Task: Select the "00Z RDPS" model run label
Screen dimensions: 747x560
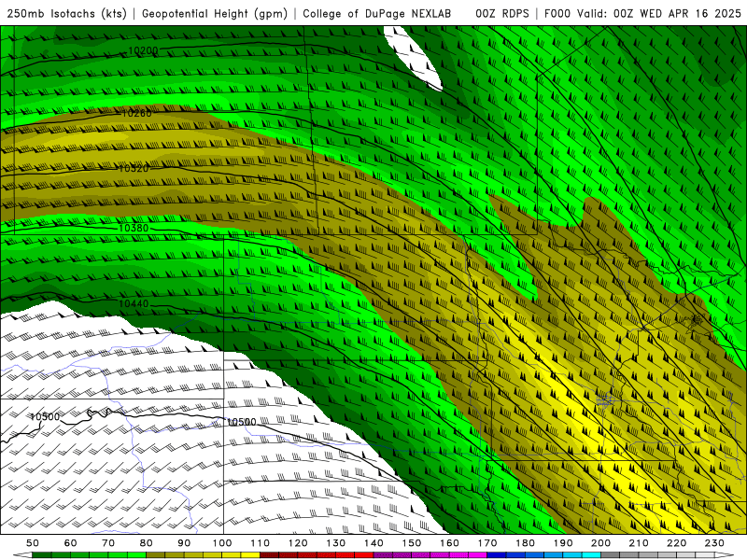Action: [502, 13]
